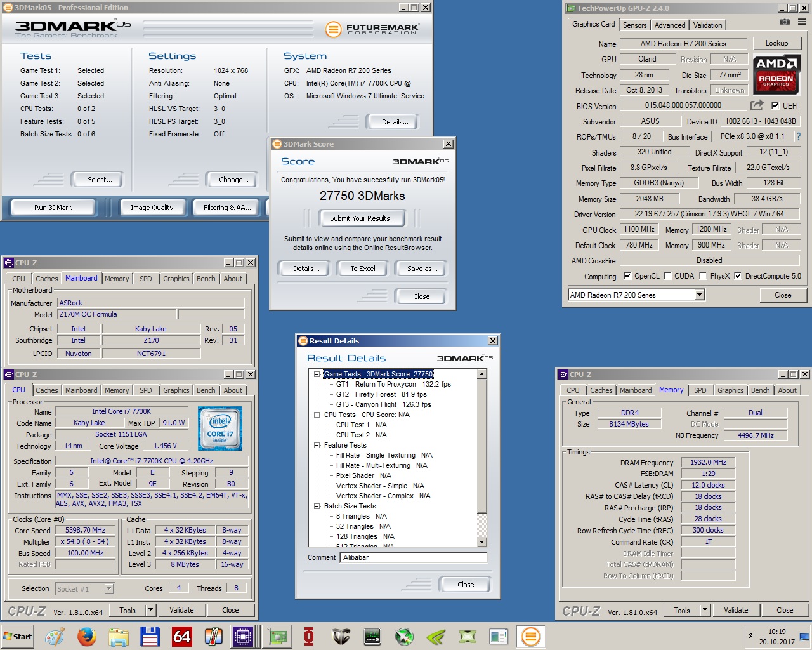Click Submit Your Results button
This screenshot has width=812, height=650.
click(x=362, y=218)
